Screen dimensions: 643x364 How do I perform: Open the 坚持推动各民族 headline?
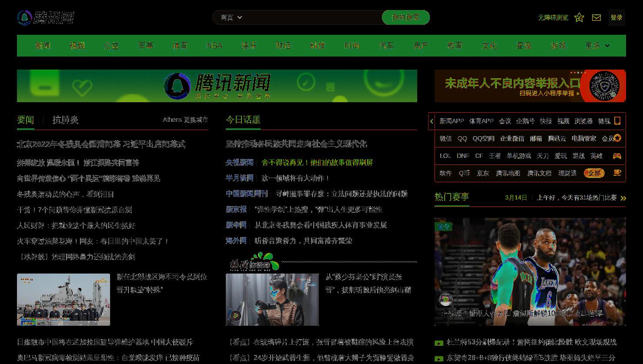click(x=296, y=144)
